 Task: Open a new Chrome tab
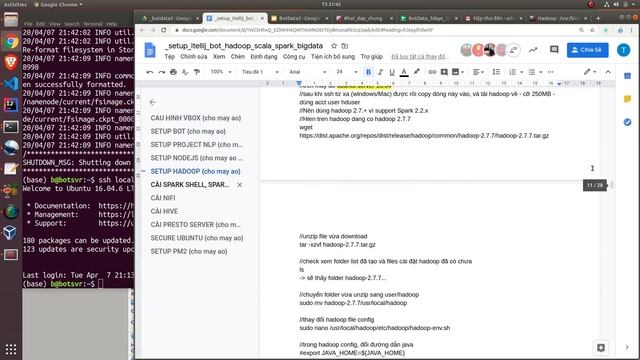(598, 18)
